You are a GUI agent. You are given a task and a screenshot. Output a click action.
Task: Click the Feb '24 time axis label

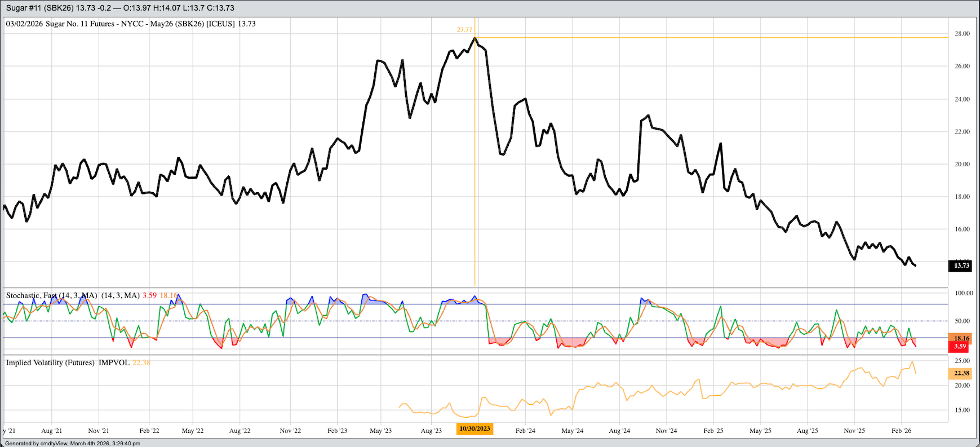(525, 431)
